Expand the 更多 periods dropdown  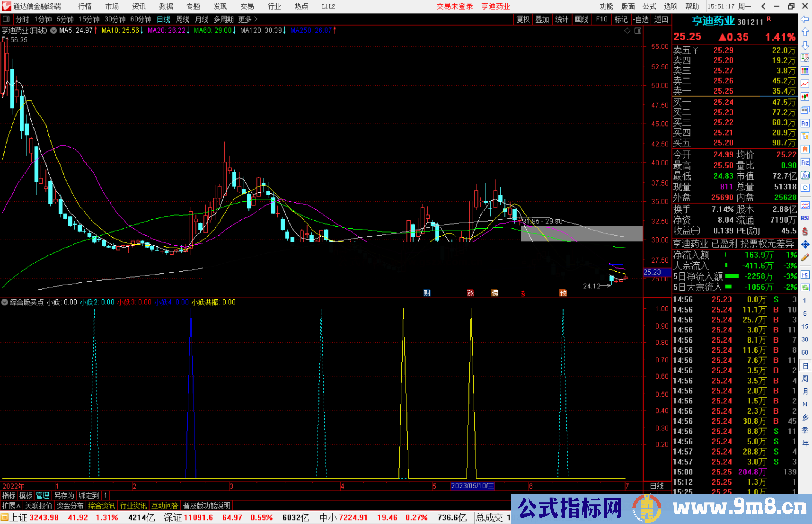tap(248, 19)
